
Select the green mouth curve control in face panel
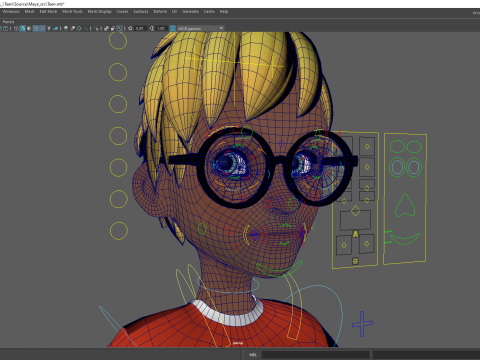(405, 239)
